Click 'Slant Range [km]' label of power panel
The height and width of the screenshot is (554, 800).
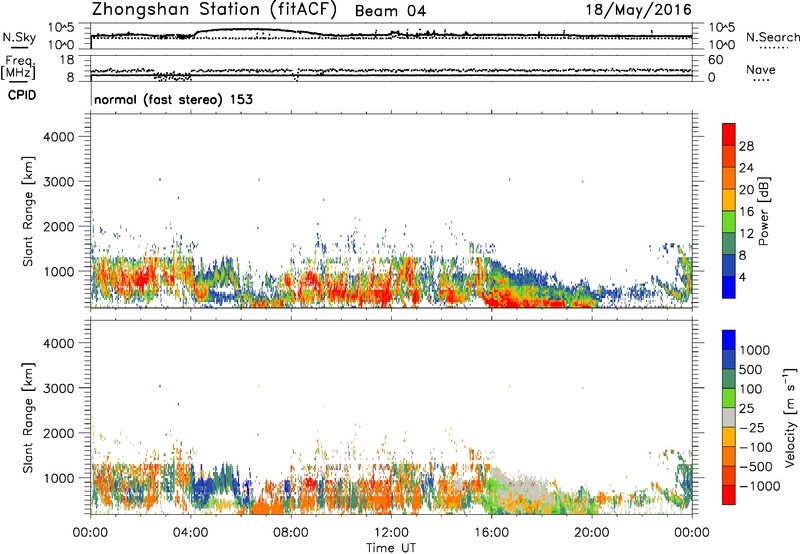click(28, 211)
